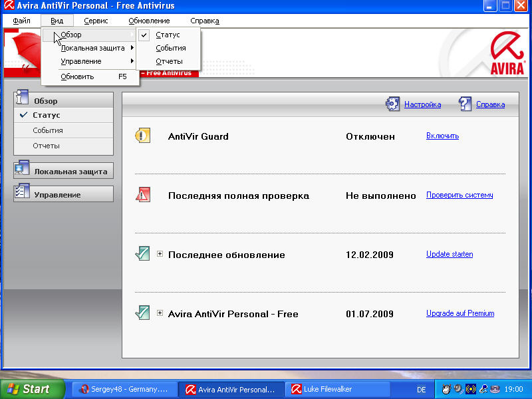Expand Управление submenu in Вид menu
The height and width of the screenshot is (399, 532).
click(x=90, y=61)
